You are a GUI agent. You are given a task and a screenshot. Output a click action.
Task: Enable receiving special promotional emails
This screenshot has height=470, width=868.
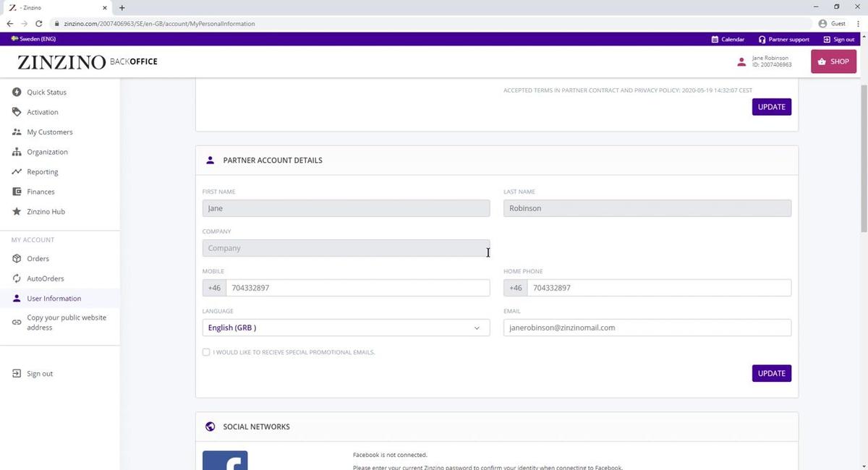(206, 352)
